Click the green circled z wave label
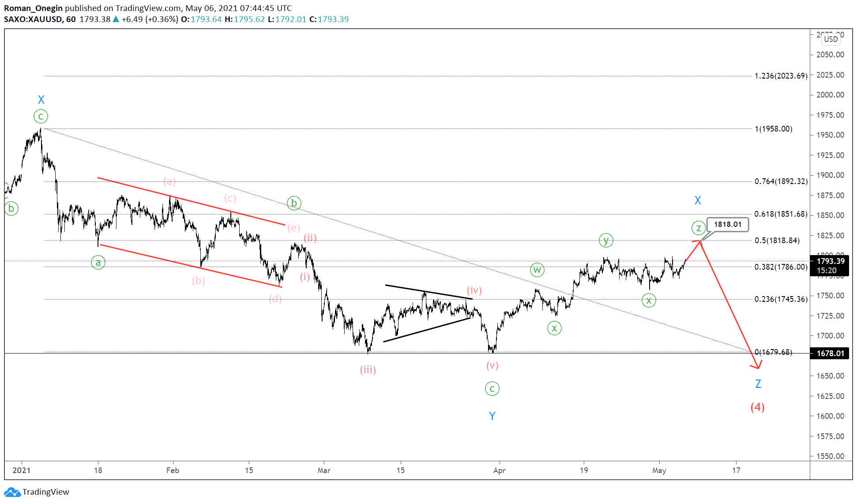Image resolution: width=857 pixels, height=504 pixels. 698,228
